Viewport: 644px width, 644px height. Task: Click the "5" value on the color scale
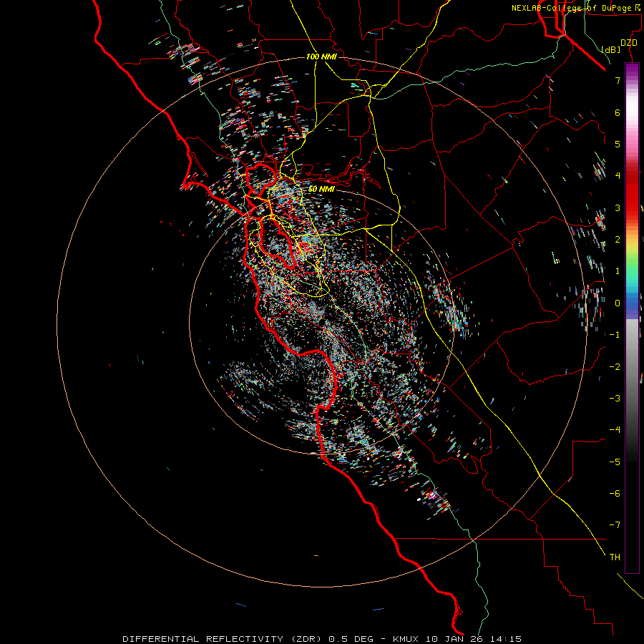coord(618,144)
